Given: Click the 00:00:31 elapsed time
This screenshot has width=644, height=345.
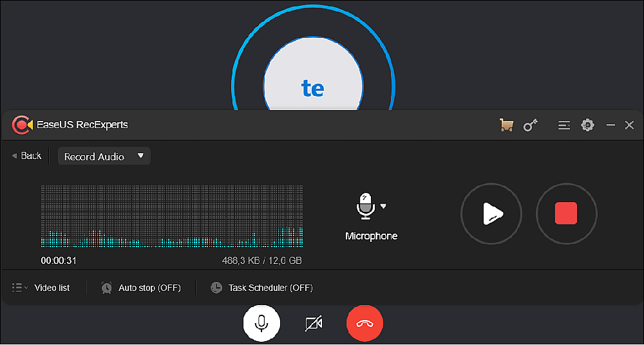Looking at the screenshot, I should pyautogui.click(x=59, y=261).
